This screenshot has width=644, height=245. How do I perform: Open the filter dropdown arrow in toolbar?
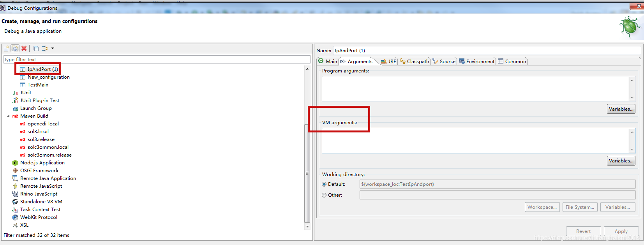click(53, 48)
